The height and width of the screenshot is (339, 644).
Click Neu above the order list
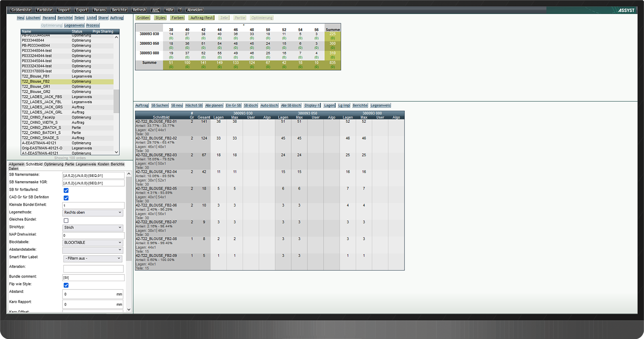pyautogui.click(x=20, y=18)
